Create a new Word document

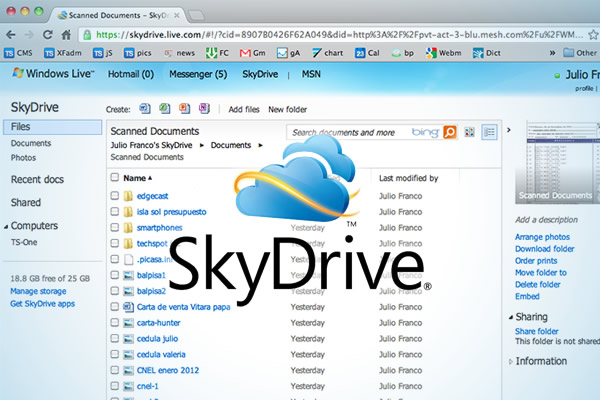click(x=145, y=109)
